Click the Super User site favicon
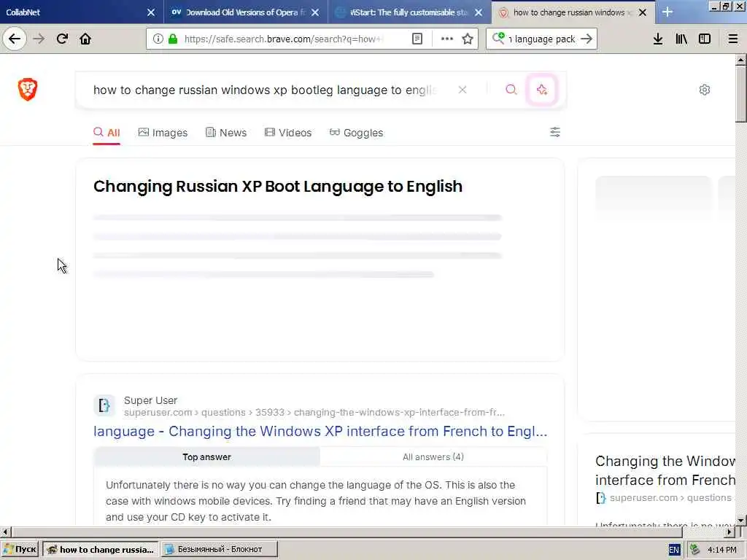 (104, 405)
